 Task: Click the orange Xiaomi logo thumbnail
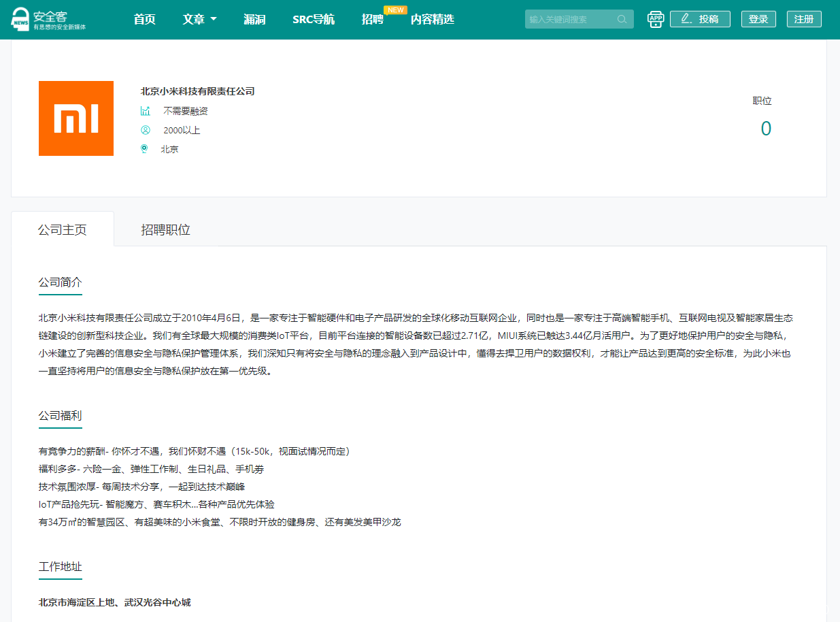(76, 118)
